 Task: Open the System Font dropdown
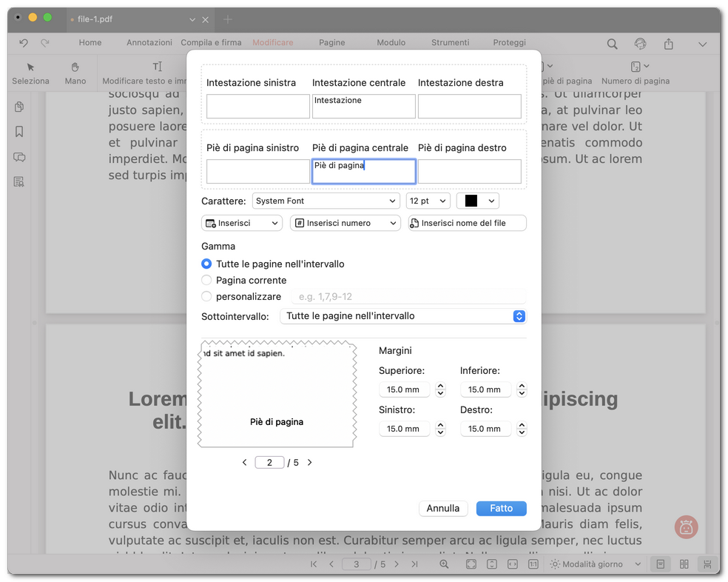[x=326, y=201]
